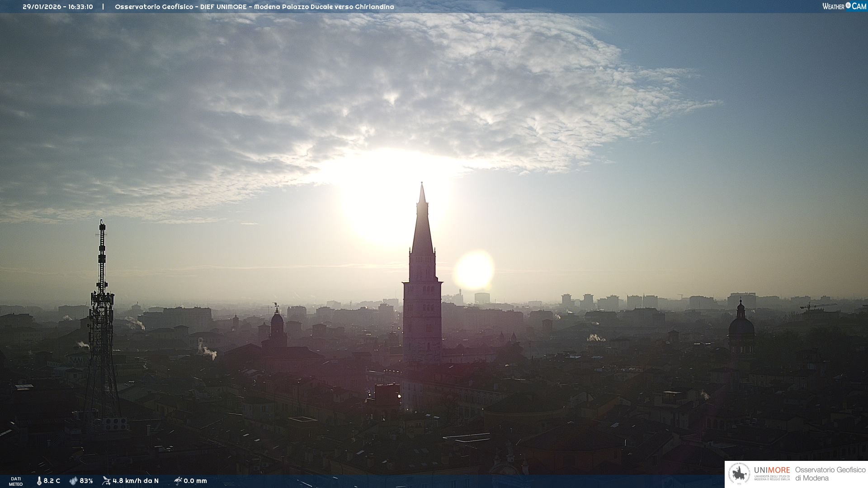Image resolution: width=868 pixels, height=488 pixels.
Task: Click the humidity water drops icon
Action: pos(73,481)
